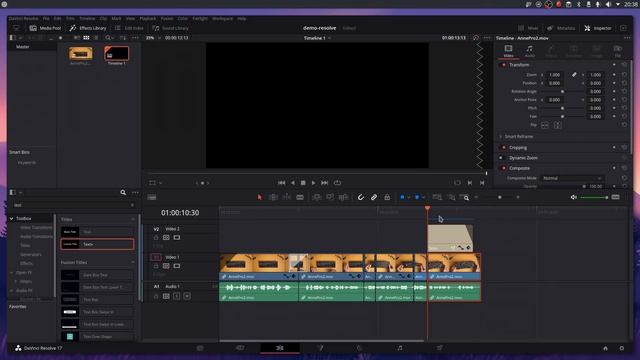Click the DIM audio button
Image resolution: width=640 pixels, height=360 pixels.
(x=616, y=197)
